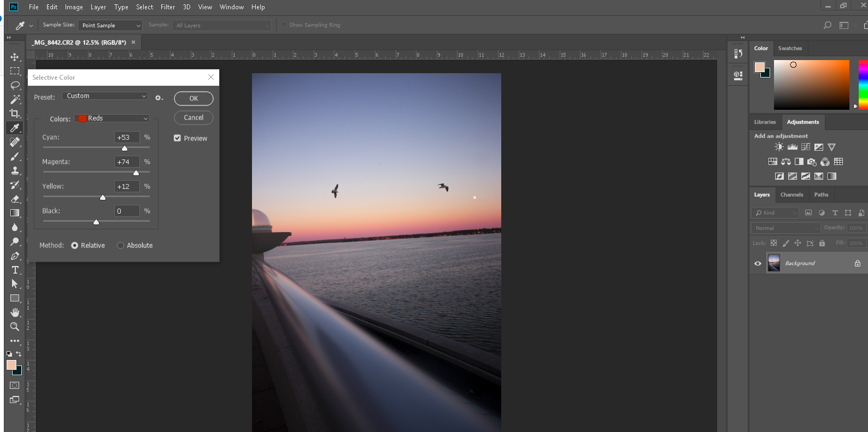Uncheck the Preview checkbox
Image resolution: width=868 pixels, height=432 pixels.
click(177, 138)
